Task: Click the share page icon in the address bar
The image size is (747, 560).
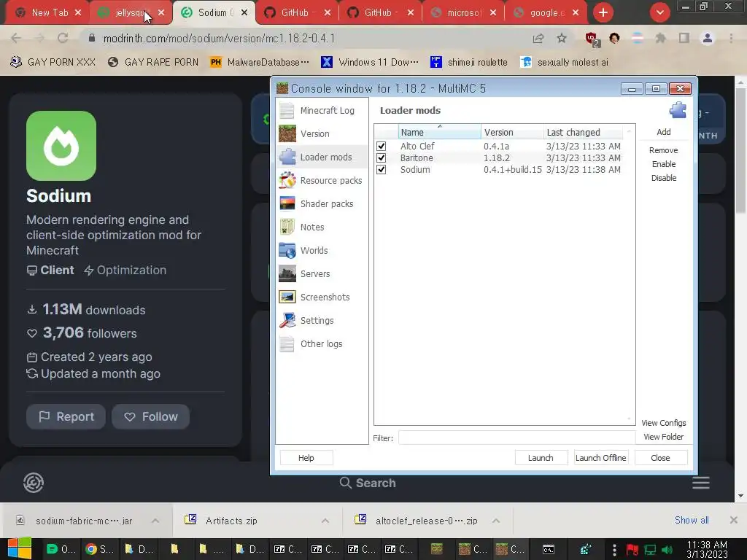Action: pyautogui.click(x=538, y=39)
